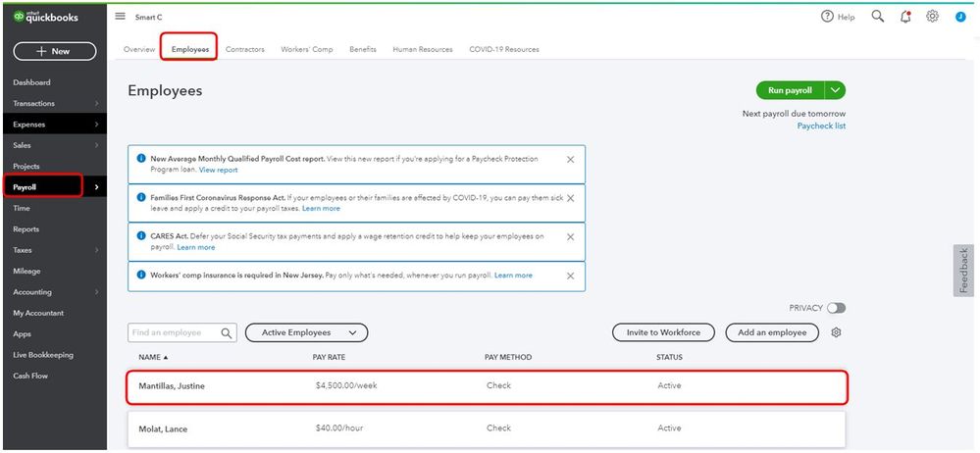Screen dimensions: 980x453
Task: Click the STATUS column header
Action: pos(669,358)
